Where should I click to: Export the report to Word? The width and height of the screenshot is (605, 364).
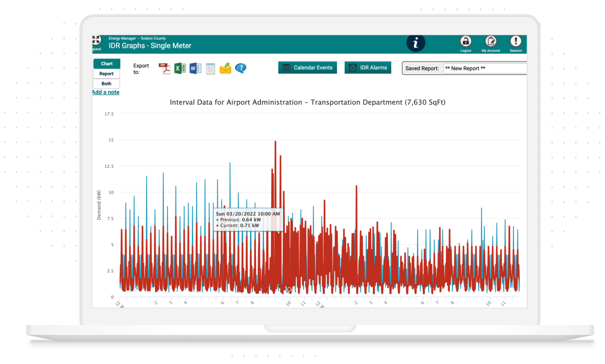tap(195, 68)
